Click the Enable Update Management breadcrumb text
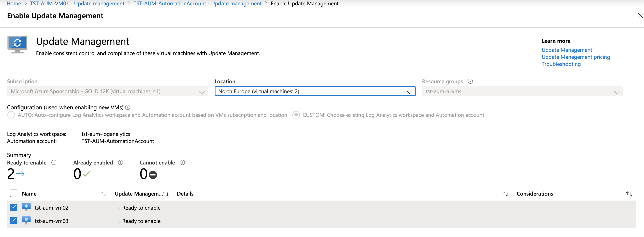This screenshot has width=644, height=237. tap(305, 4)
